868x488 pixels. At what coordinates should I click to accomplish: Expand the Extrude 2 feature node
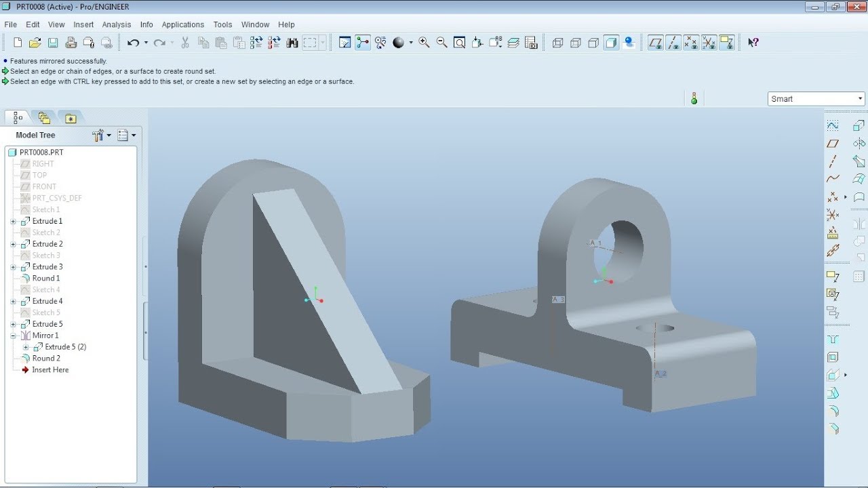pos(13,245)
